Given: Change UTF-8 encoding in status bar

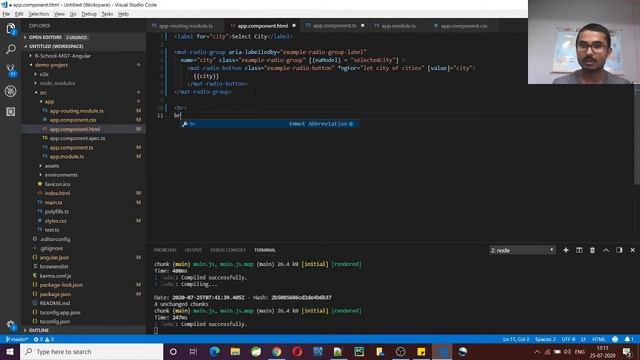Looking at the screenshot, I should [568, 339].
